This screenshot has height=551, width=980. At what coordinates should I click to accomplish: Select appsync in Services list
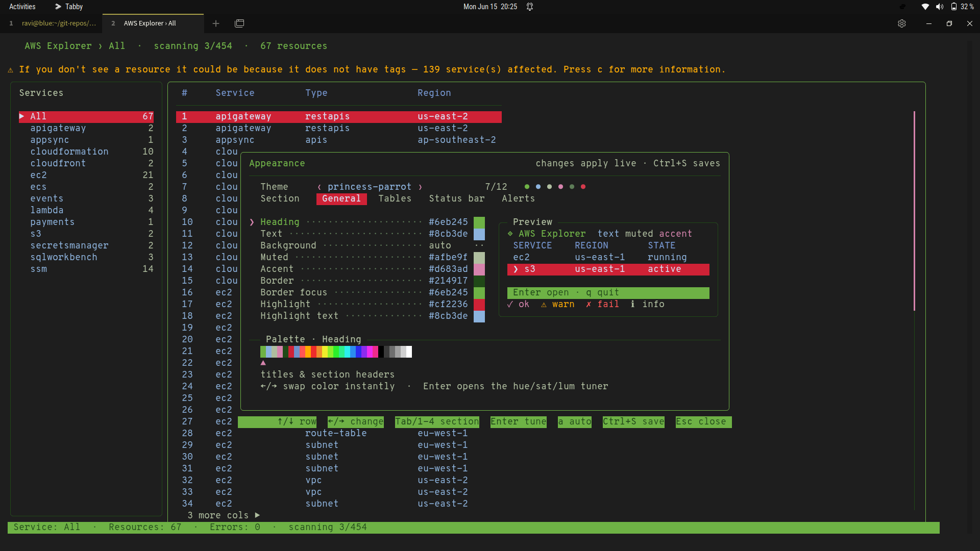pos(86,140)
